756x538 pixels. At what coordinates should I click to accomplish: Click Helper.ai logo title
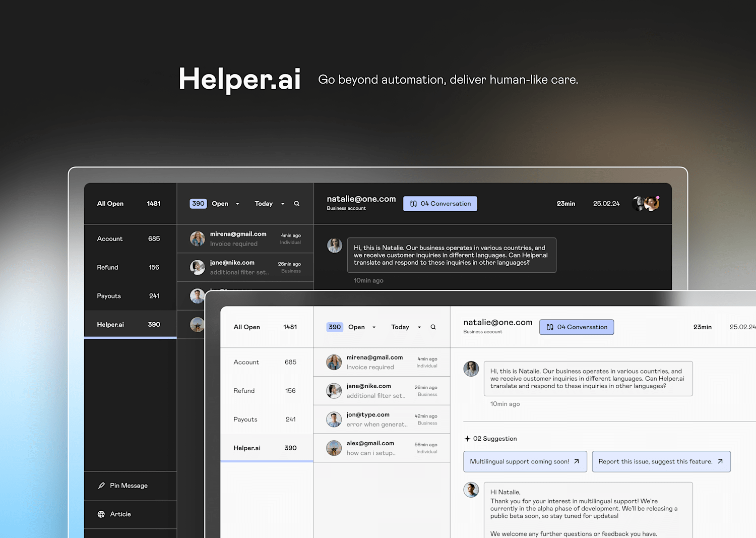pyautogui.click(x=240, y=80)
